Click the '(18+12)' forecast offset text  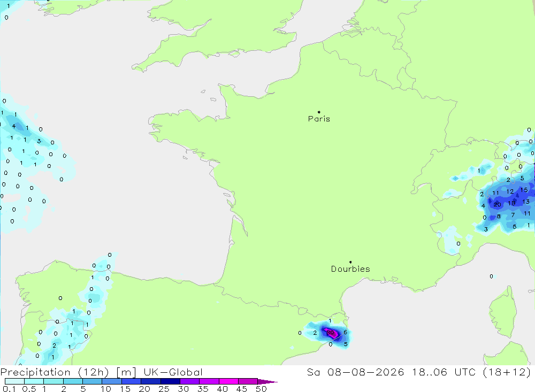pos(507,372)
